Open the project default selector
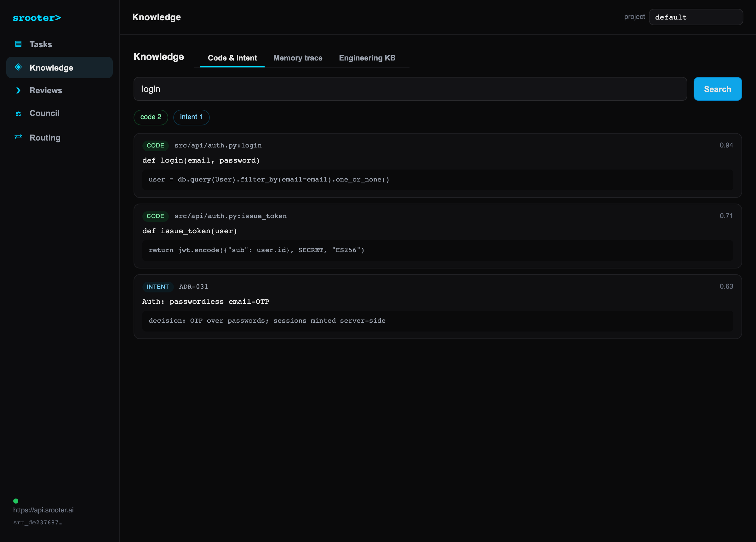This screenshot has width=756, height=542. coord(696,17)
